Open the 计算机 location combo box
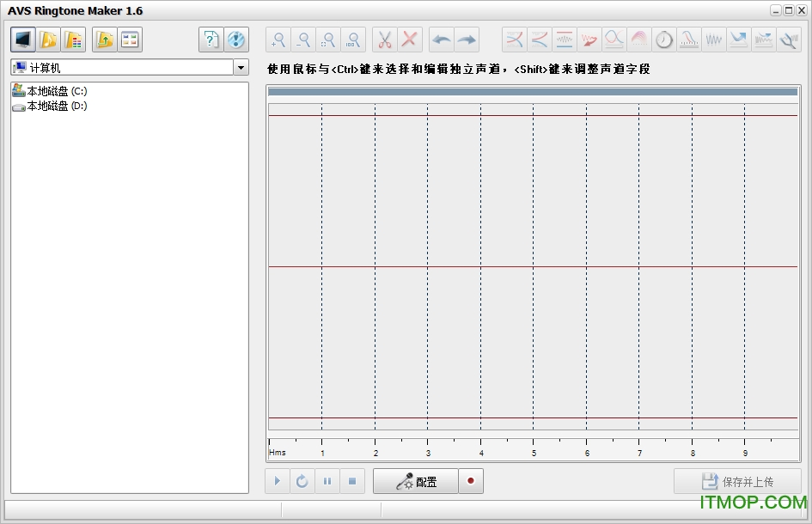Screen dimensions: 812x524 pos(130,68)
